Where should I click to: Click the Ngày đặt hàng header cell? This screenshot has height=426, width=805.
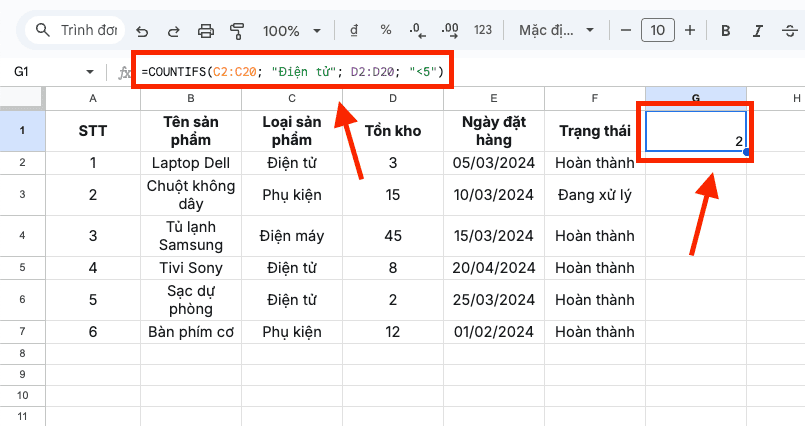tap(493, 131)
